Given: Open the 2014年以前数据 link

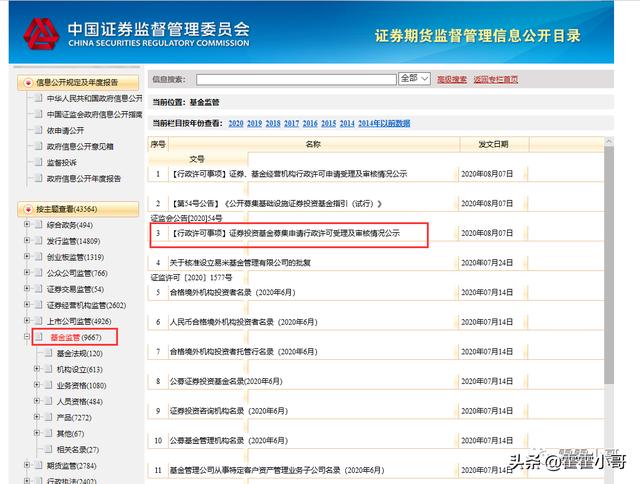Looking at the screenshot, I should pyautogui.click(x=384, y=123).
